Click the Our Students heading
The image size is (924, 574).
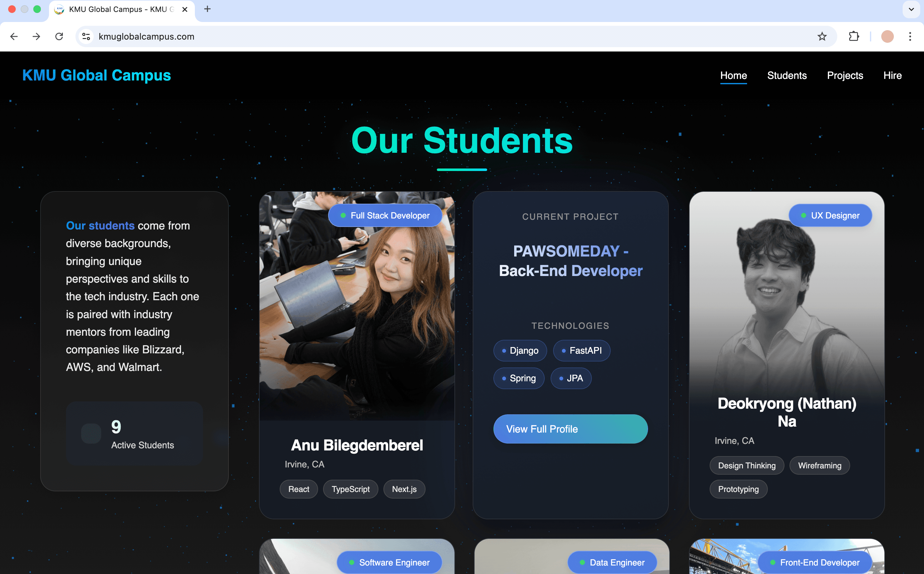click(x=462, y=141)
